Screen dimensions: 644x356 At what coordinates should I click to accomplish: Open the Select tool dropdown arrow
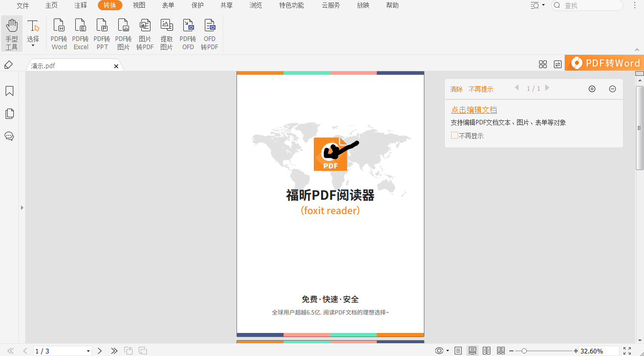[x=33, y=46]
